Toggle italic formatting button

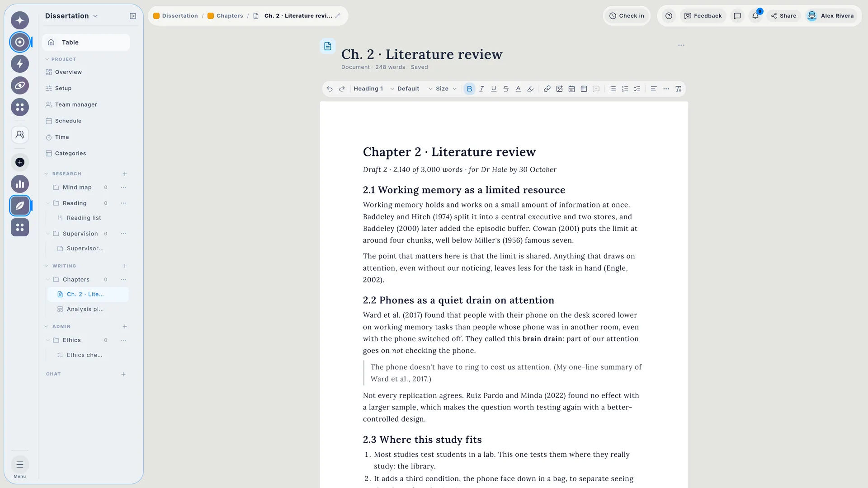pos(481,89)
